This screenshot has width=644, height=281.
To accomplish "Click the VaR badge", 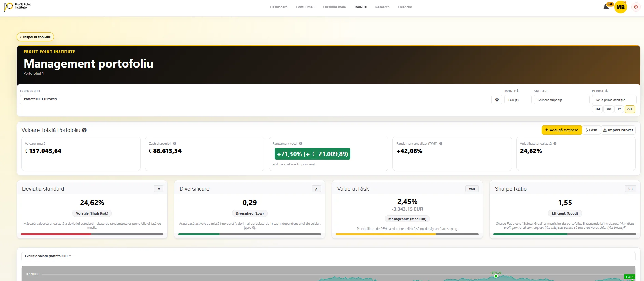I will [x=472, y=189].
